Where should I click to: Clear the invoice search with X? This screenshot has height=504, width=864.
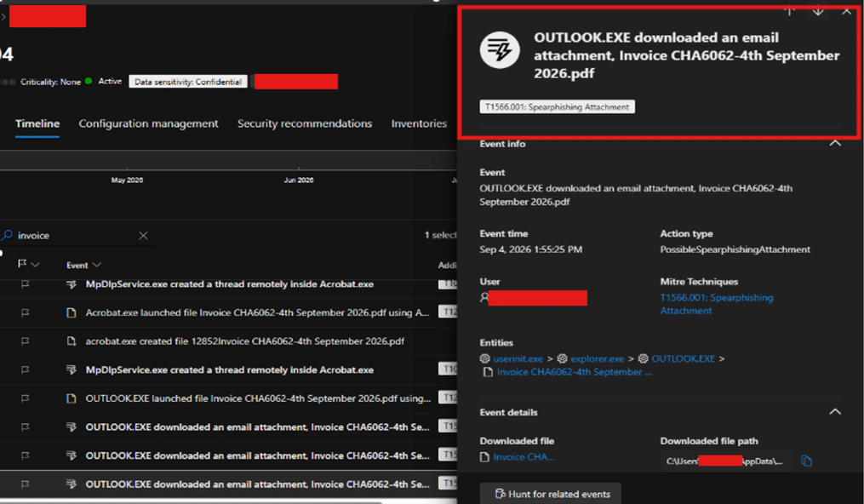[143, 236]
